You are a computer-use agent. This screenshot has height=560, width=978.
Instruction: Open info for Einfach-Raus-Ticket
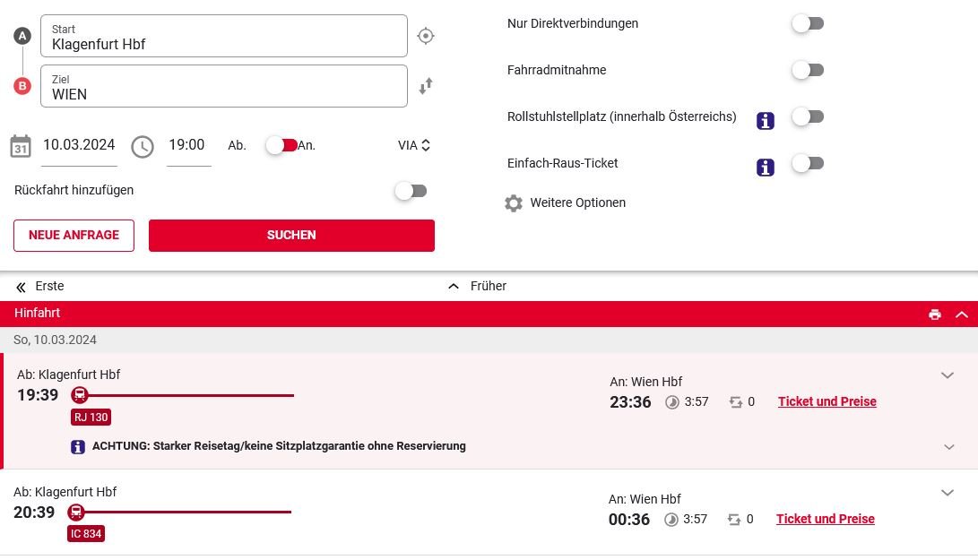click(x=766, y=168)
